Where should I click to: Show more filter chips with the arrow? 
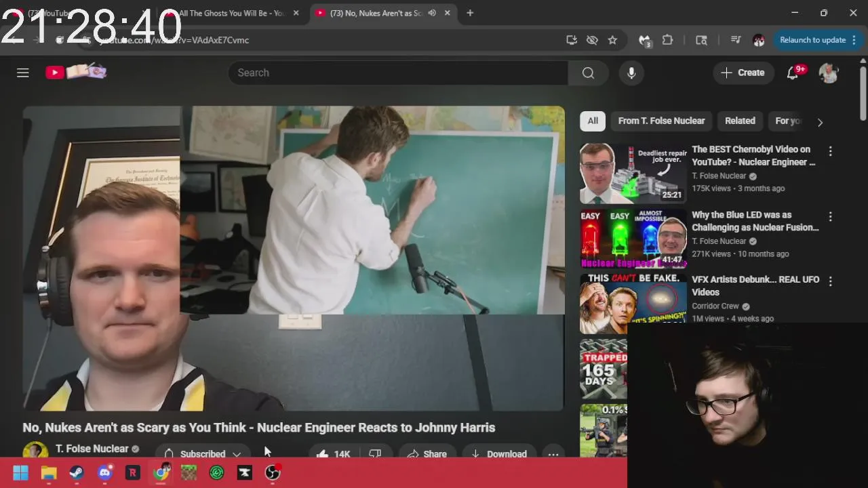point(820,122)
